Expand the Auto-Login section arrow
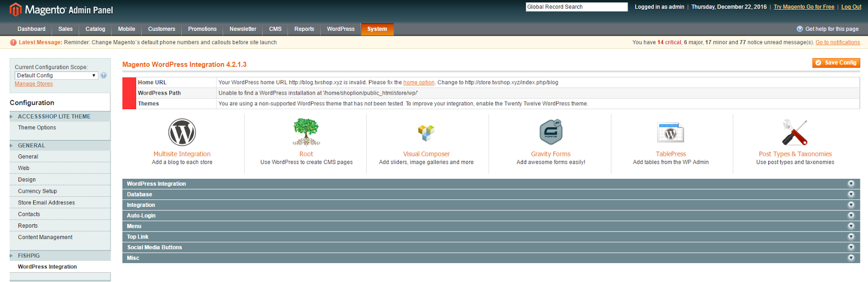Viewport: 868px width, 282px height. click(x=851, y=215)
